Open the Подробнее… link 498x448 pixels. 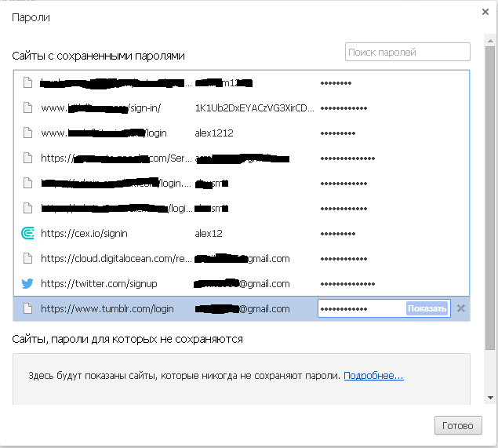tap(373, 376)
